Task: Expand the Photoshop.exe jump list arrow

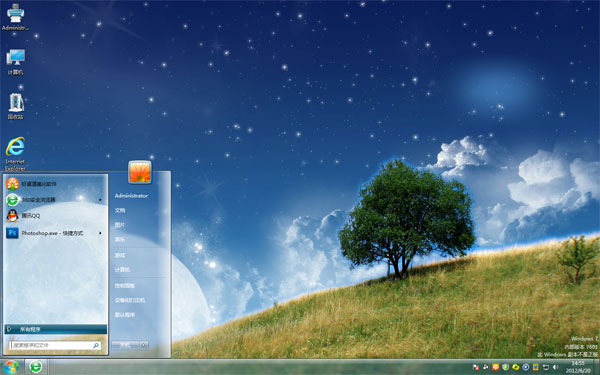Action: point(100,233)
